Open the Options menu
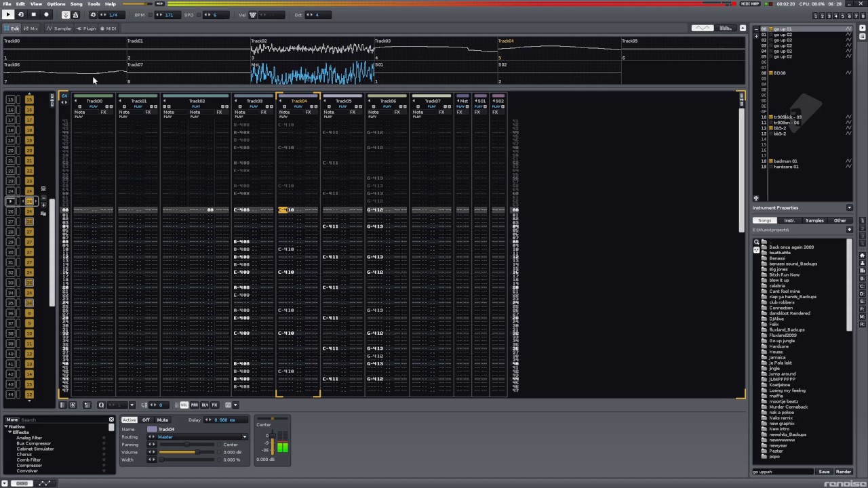The image size is (868, 488). coord(56,4)
